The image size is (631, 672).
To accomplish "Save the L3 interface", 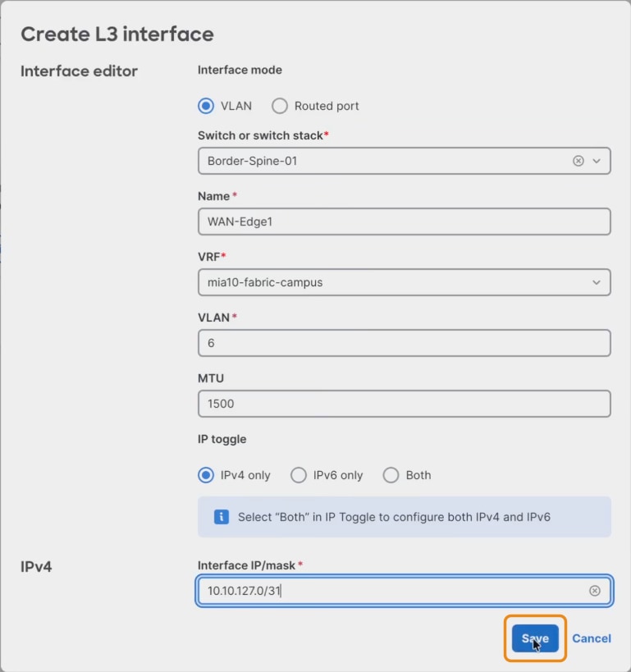I will tap(535, 638).
